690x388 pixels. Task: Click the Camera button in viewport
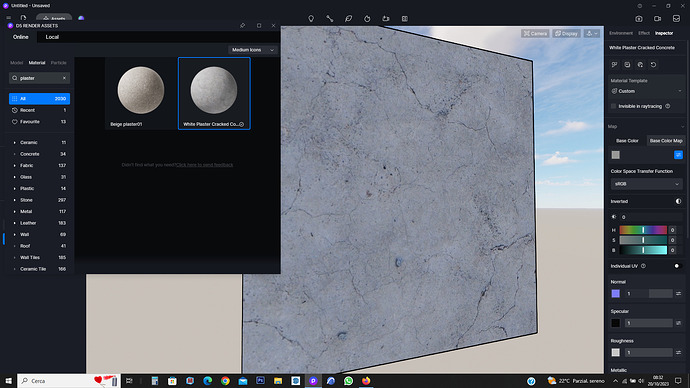point(535,33)
